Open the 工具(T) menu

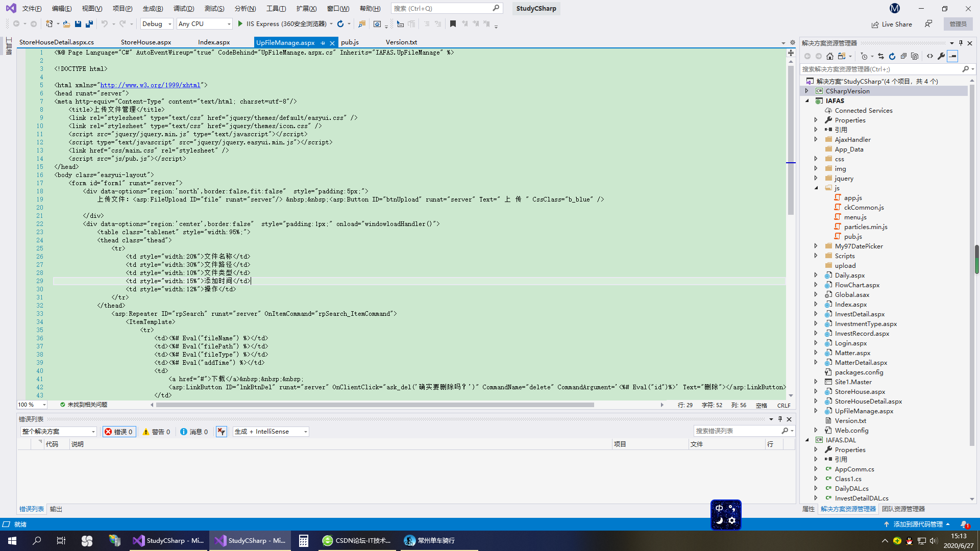pyautogui.click(x=276, y=8)
